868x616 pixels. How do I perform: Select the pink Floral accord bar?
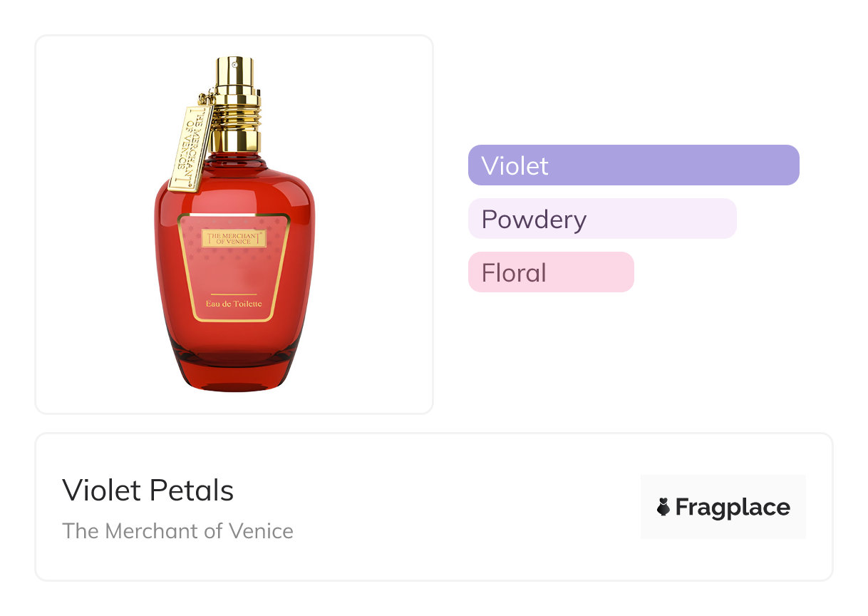550,272
